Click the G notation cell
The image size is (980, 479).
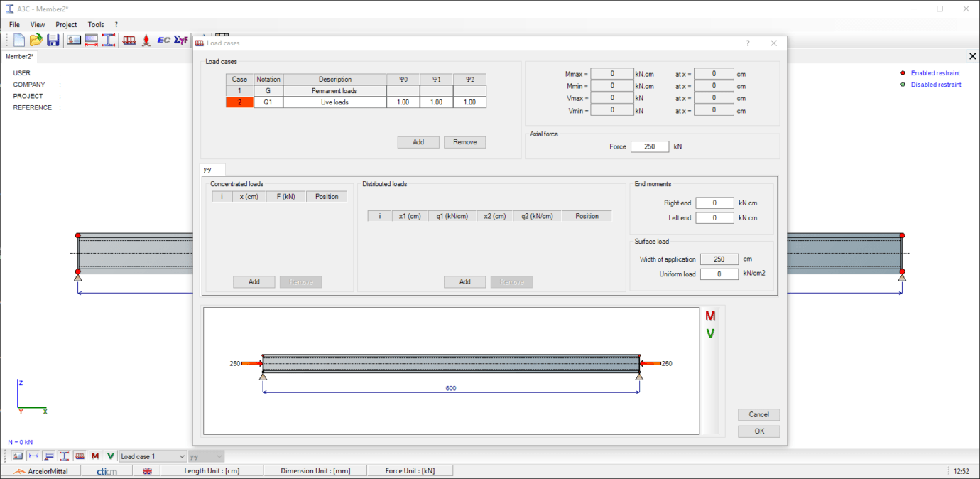[268, 91]
